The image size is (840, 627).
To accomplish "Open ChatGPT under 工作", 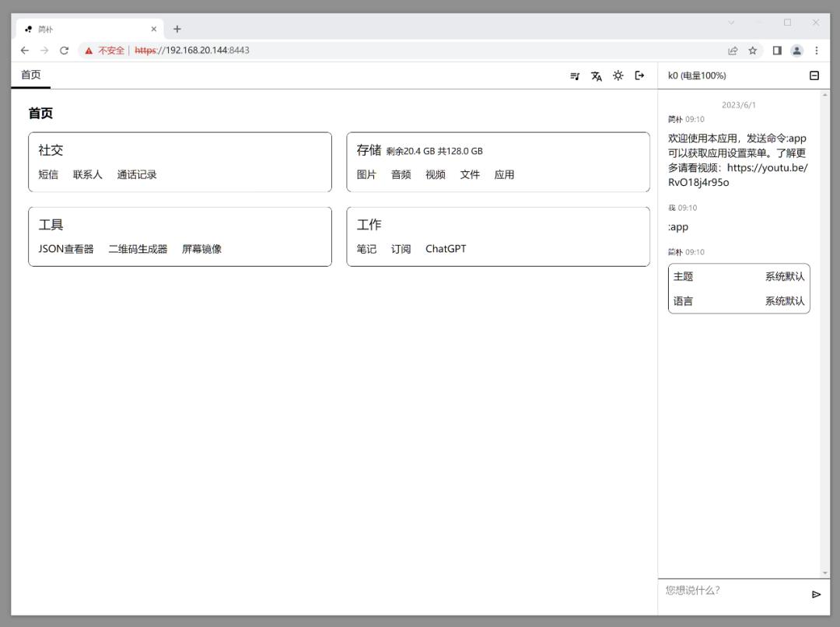I will pos(445,248).
